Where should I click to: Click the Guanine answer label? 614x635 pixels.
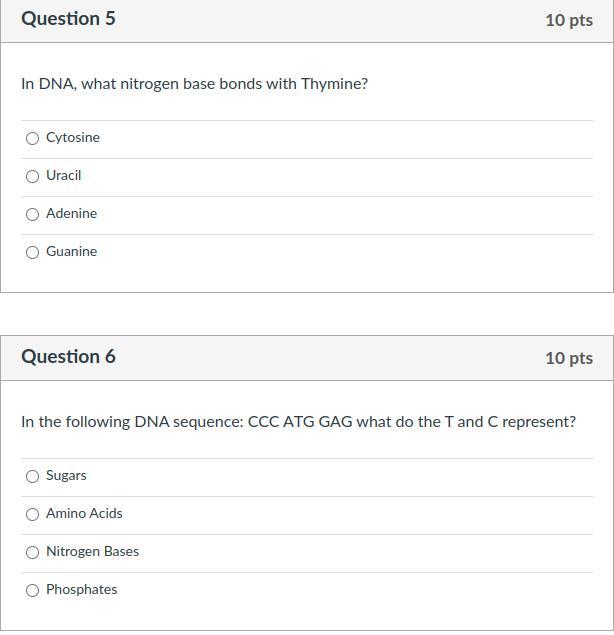(x=72, y=251)
